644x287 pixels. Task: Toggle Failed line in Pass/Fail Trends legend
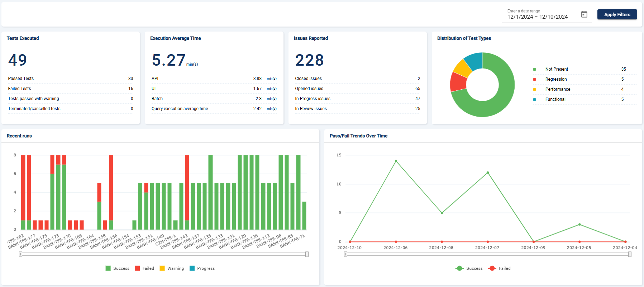pyautogui.click(x=500, y=268)
